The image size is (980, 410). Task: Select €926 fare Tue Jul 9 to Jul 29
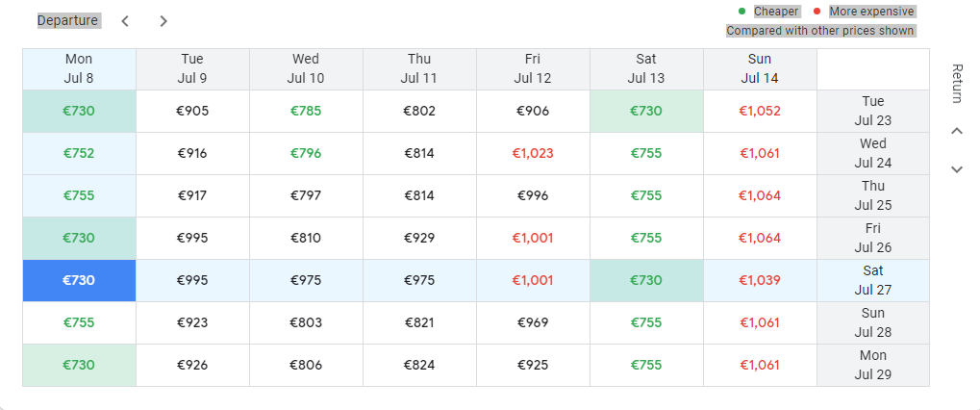pyautogui.click(x=192, y=365)
